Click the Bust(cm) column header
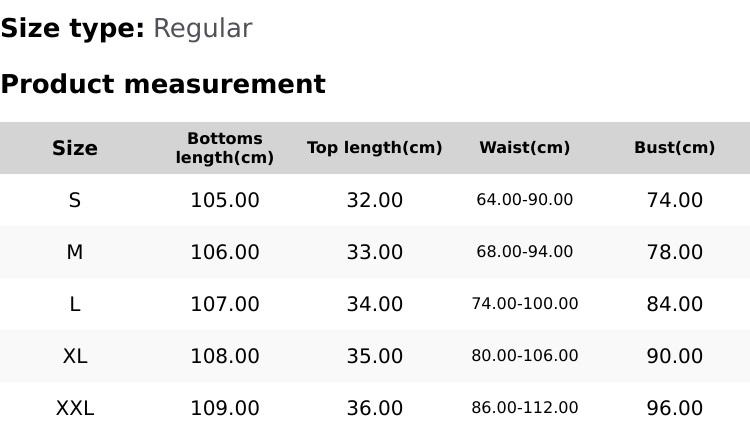Viewport: 750px width, 434px height. (675, 148)
